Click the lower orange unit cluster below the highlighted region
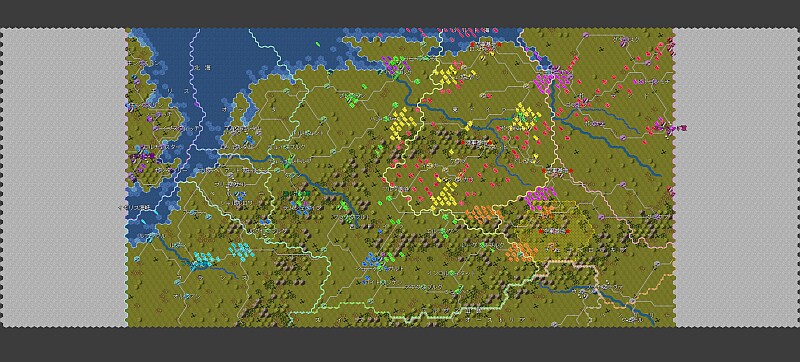The height and width of the screenshot is (362, 800). pyautogui.click(x=521, y=251)
